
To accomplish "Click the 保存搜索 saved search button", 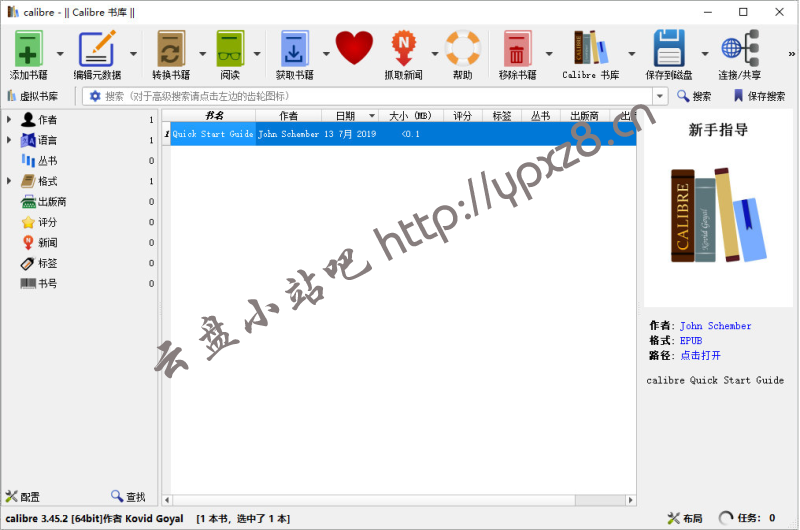I will [x=760, y=96].
